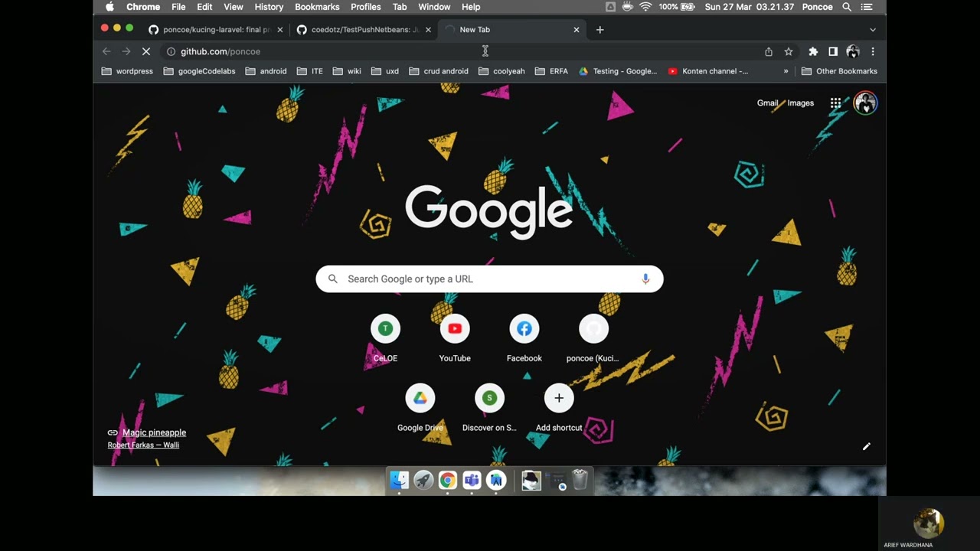
Task: Open the Konten channel bookmark
Action: pos(708,71)
